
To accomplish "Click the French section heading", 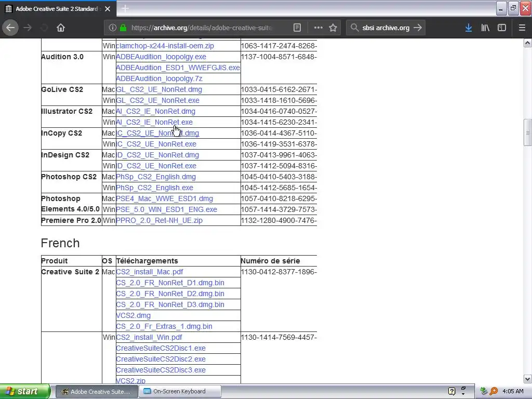I will click(60, 243).
